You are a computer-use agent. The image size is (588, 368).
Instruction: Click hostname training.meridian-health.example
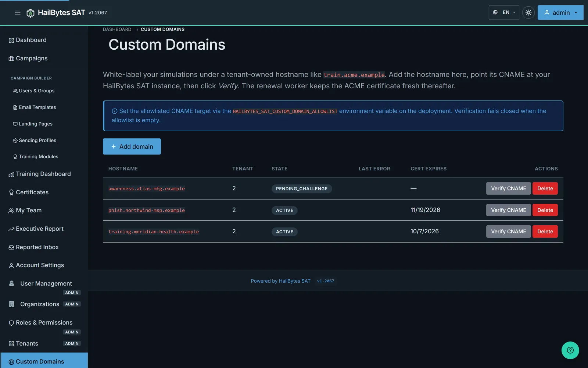click(154, 232)
